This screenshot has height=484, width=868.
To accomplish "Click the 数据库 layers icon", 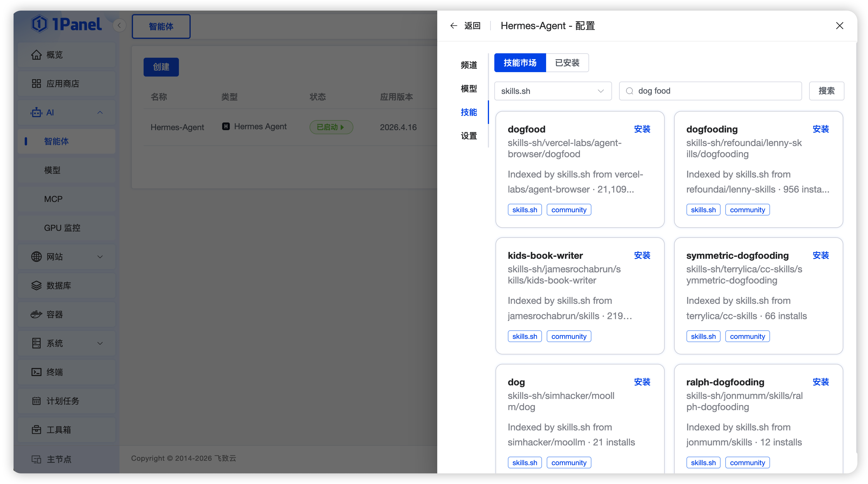I will click(36, 286).
